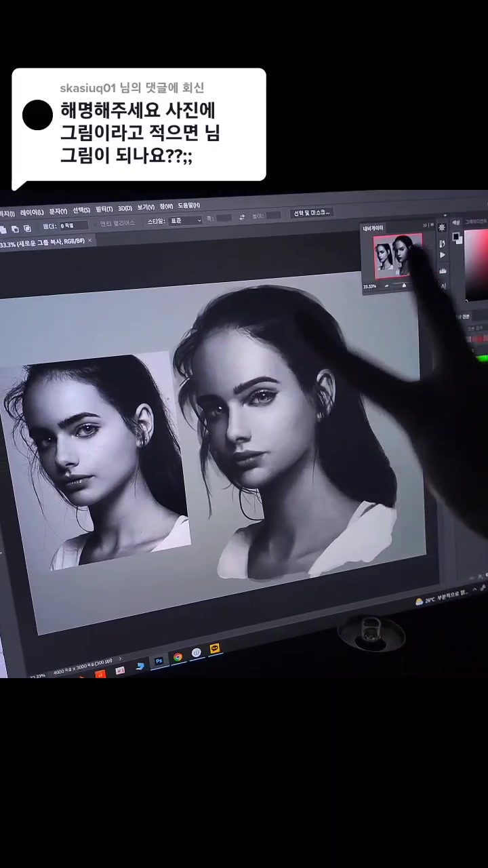Click the background color swatch in Color panel
488x868 pixels.
(x=460, y=239)
